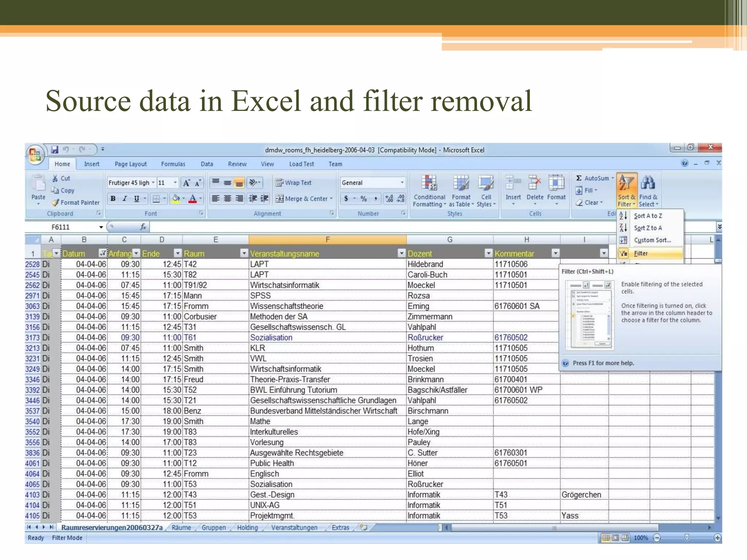Click the Sort & Filter funnel icon
Viewport: 747px width, 560px height.
click(x=626, y=183)
